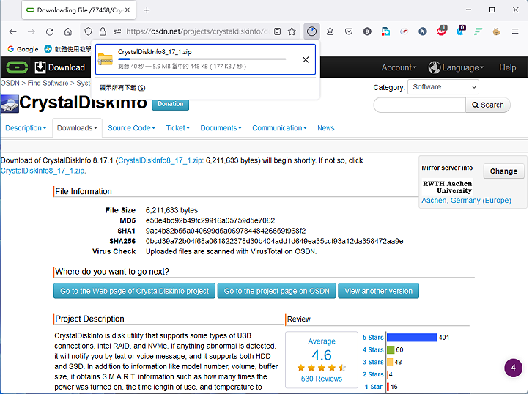Screen dimensions: 532x397
Task: Open the Help menu item
Action: (x=507, y=68)
